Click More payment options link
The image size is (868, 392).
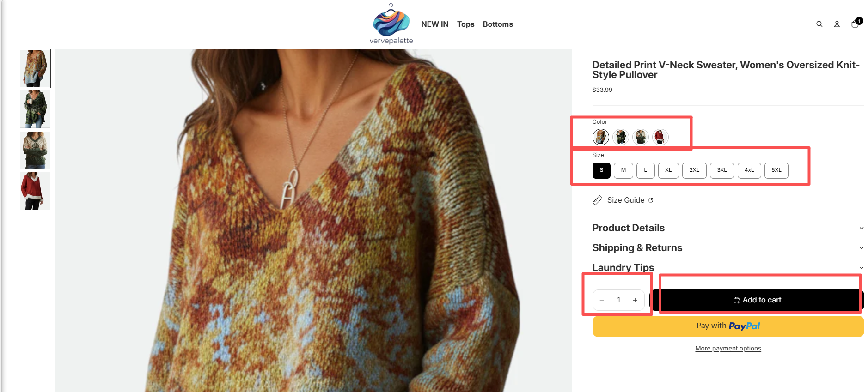click(x=728, y=349)
